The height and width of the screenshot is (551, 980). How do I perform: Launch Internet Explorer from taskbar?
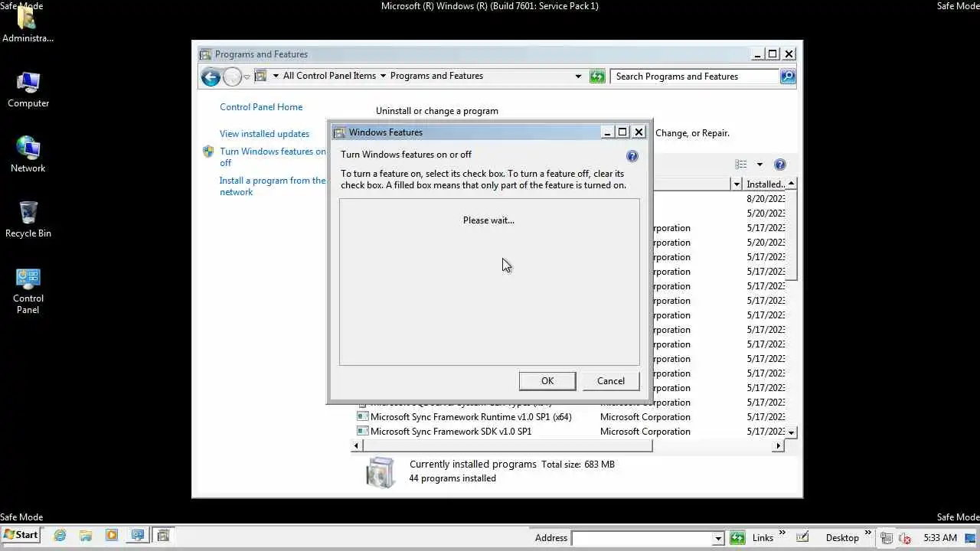60,536
